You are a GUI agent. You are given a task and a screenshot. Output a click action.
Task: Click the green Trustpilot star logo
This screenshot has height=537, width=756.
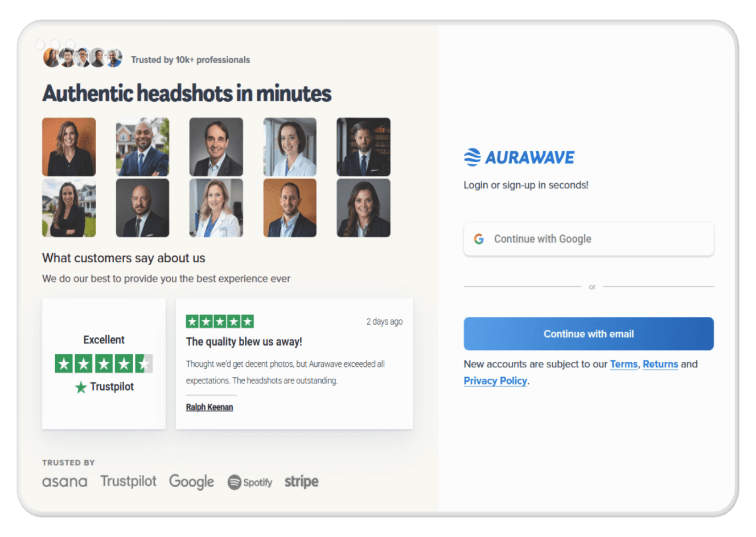[x=81, y=387]
